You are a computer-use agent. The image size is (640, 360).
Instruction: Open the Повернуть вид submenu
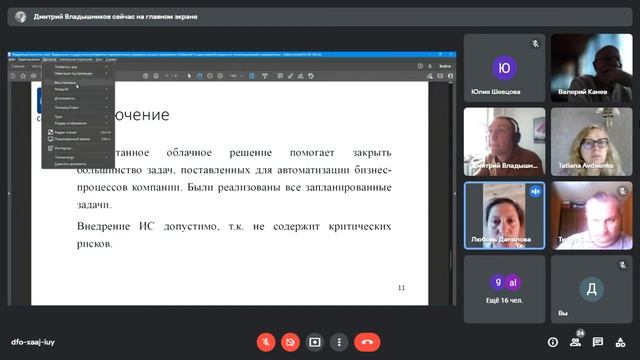78,67
